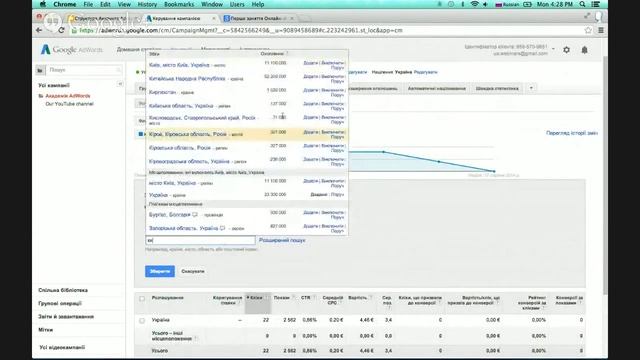Image resolution: width=640 pixels, height=360 pixels.
Task: Switch the Russian keyboard input source
Action: click(x=507, y=4)
